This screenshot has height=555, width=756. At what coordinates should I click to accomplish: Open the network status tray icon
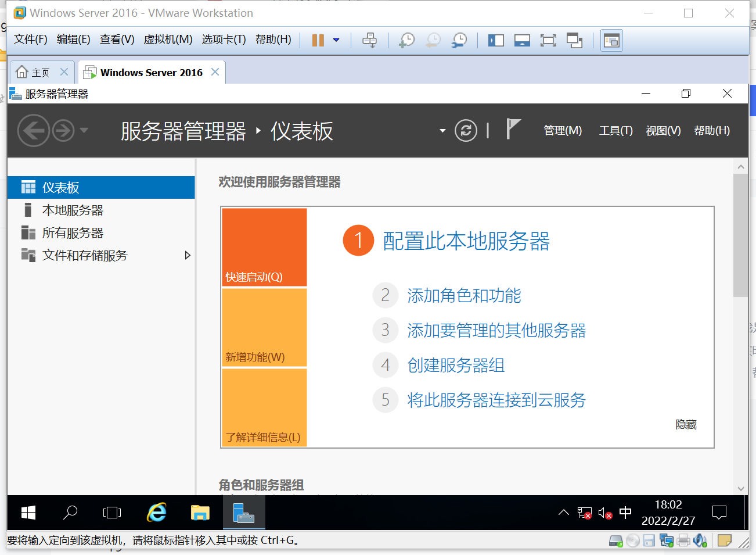(584, 513)
